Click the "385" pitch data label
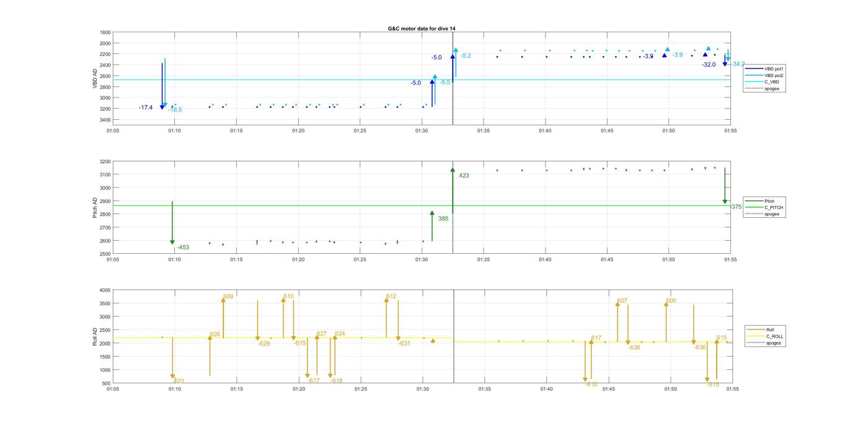This screenshot has width=868, height=430. 443,219
